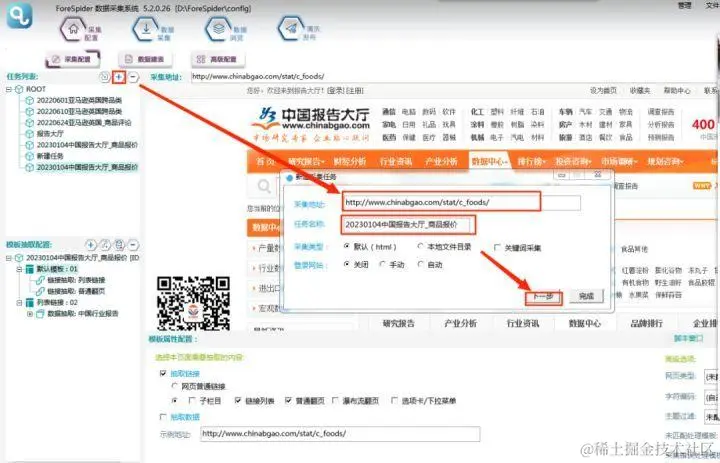
Task: Click the 完成 button in the dialog
Action: click(x=586, y=296)
